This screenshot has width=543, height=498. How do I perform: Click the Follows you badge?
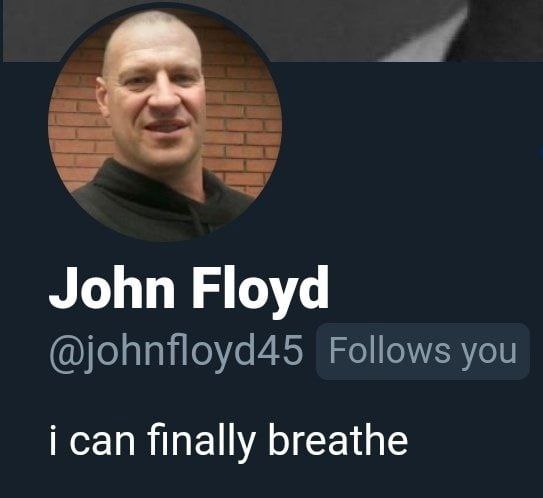[x=423, y=351]
